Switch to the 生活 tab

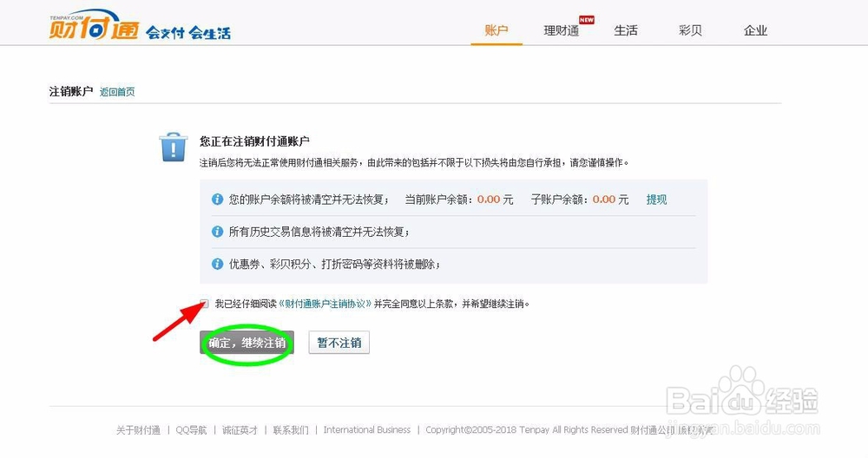[x=626, y=30]
